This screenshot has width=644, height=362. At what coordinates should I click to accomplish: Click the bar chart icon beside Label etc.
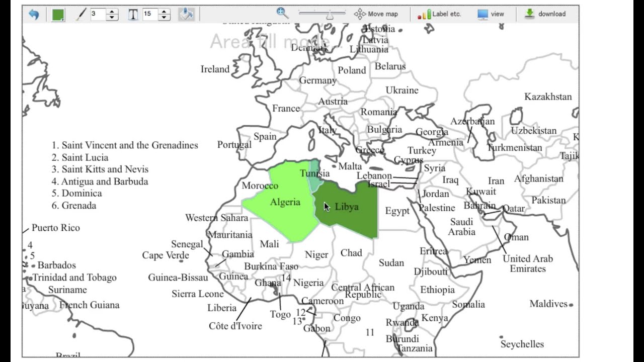pyautogui.click(x=424, y=15)
